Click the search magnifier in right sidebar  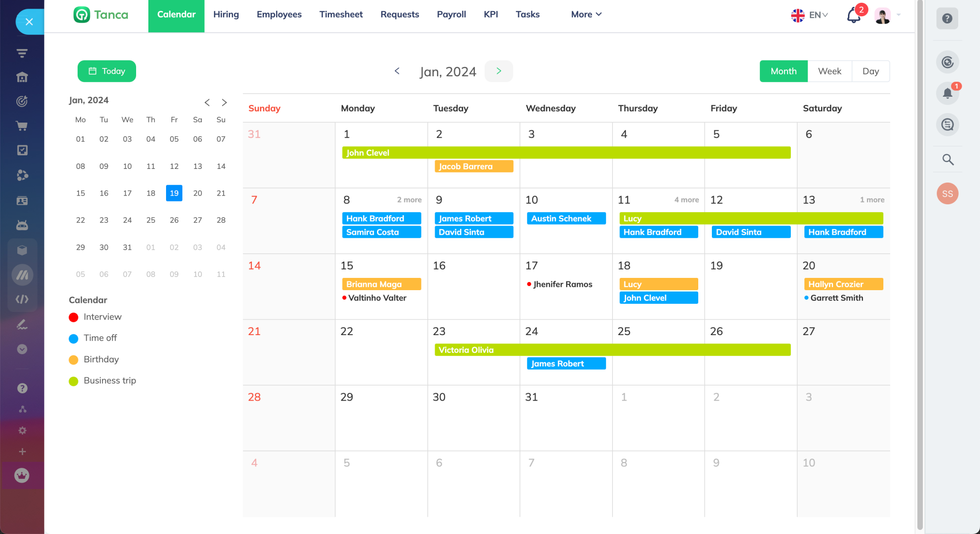pos(948,159)
